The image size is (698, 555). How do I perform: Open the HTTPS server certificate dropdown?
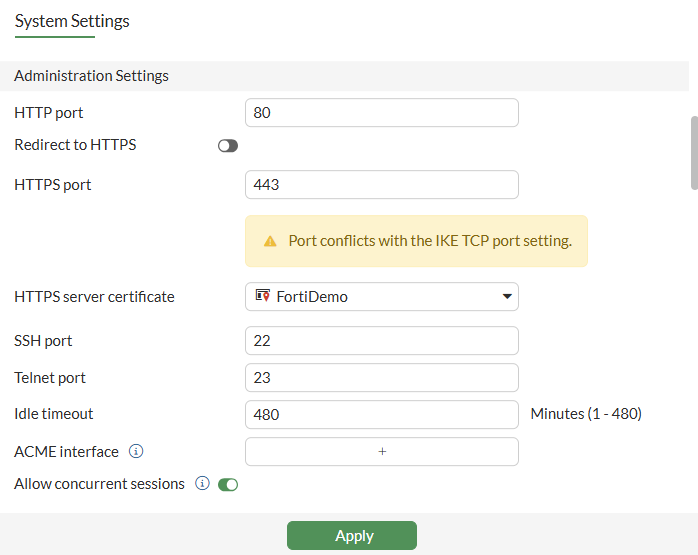[x=381, y=297]
